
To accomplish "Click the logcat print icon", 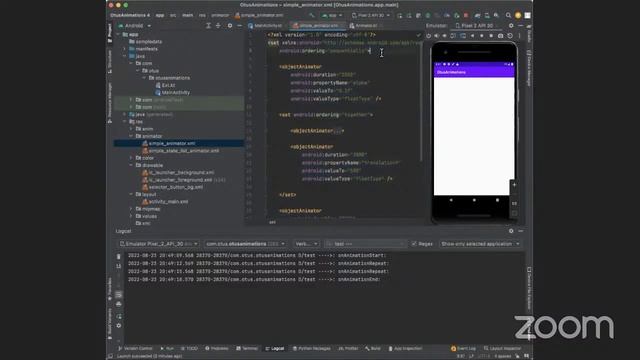I will pos(119,304).
